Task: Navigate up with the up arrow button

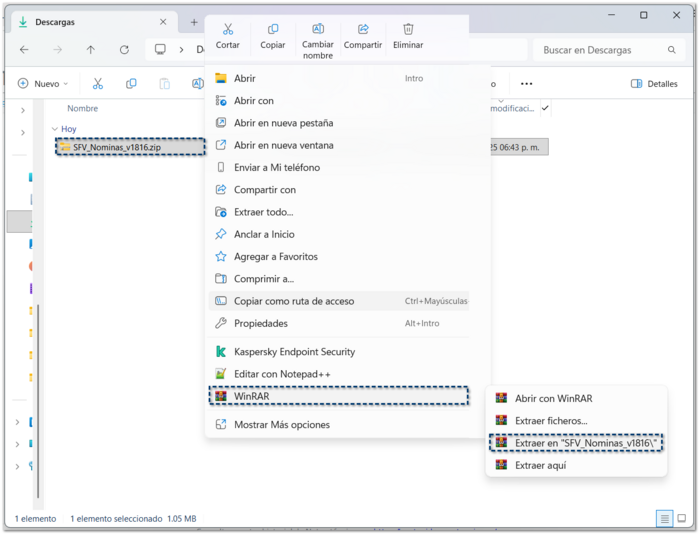Action: click(x=91, y=50)
